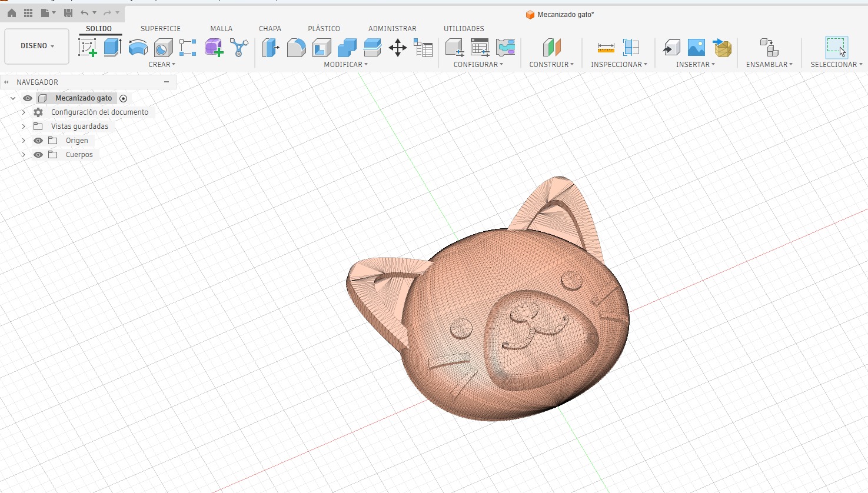Switch to the SUPERFICIE tab
868x493 pixels.
(161, 28)
